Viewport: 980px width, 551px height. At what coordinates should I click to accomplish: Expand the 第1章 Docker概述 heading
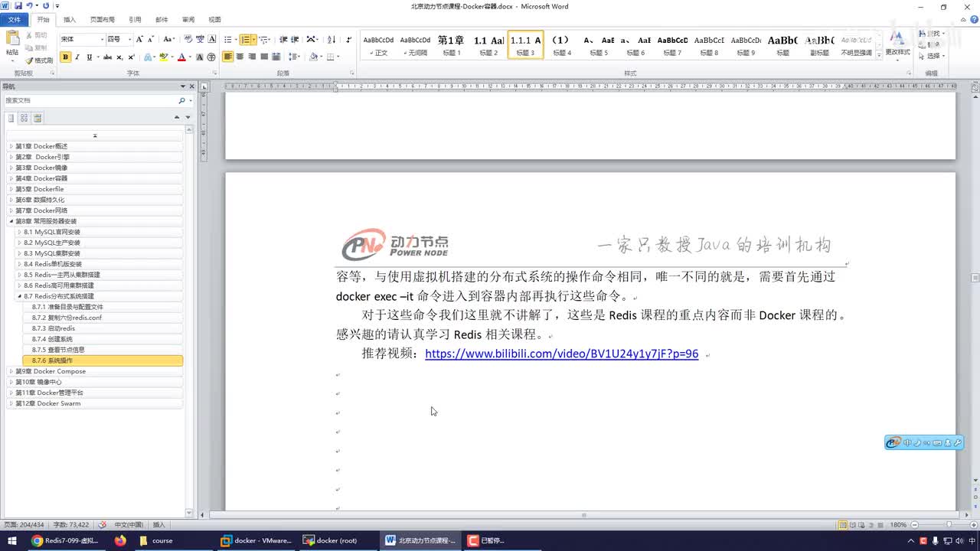[11, 146]
